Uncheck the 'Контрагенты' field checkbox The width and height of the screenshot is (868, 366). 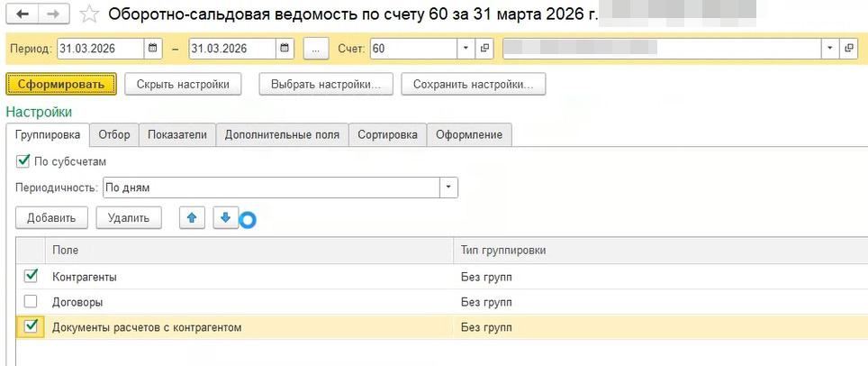point(31,277)
